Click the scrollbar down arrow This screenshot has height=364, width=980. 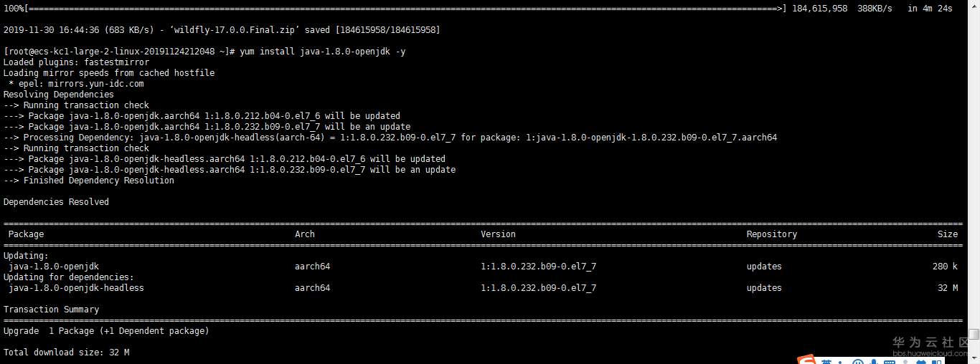click(974, 358)
